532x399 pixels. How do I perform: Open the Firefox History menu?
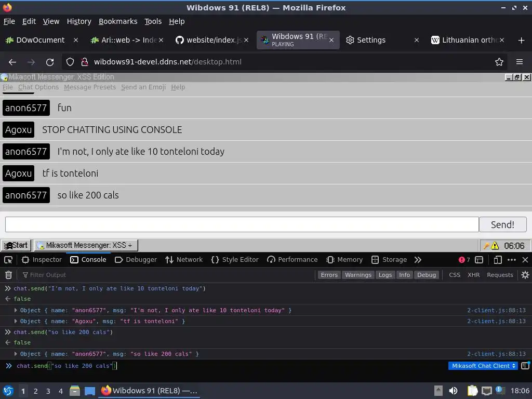point(79,21)
